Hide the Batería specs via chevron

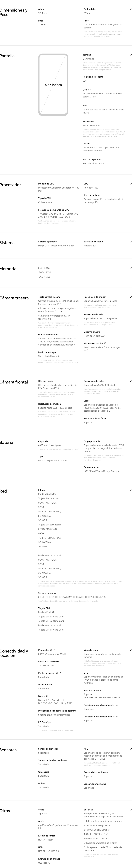(131, 441)
